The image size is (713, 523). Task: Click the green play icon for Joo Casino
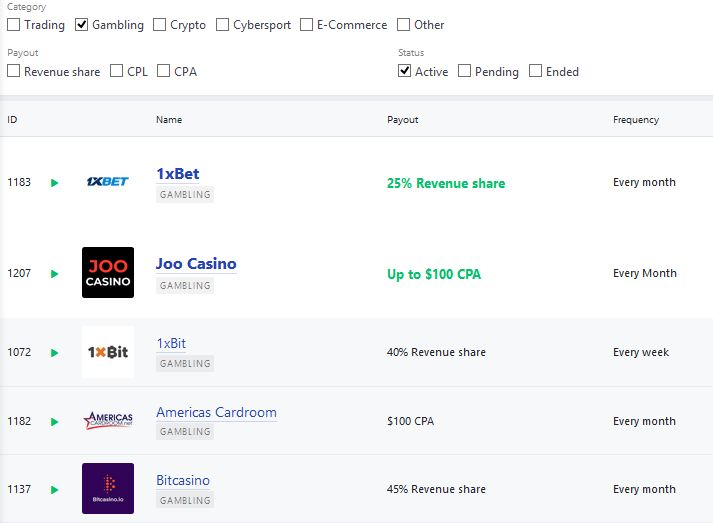coord(55,274)
